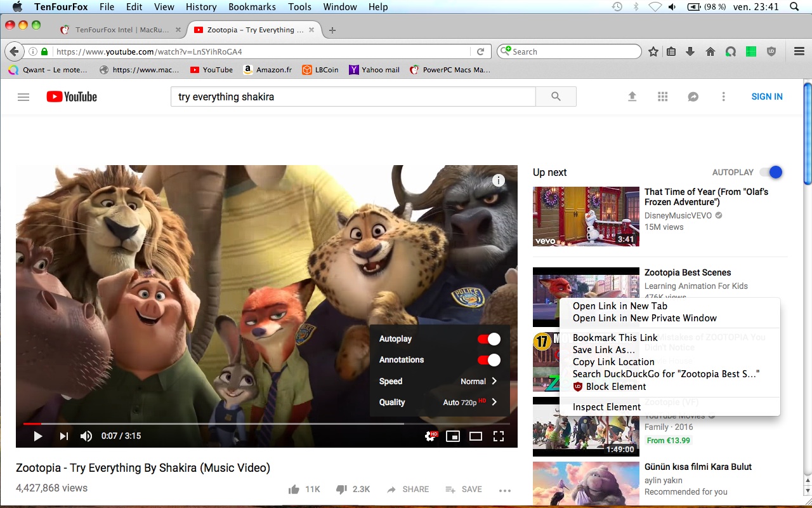Switch to miniplayer mode

point(452,436)
